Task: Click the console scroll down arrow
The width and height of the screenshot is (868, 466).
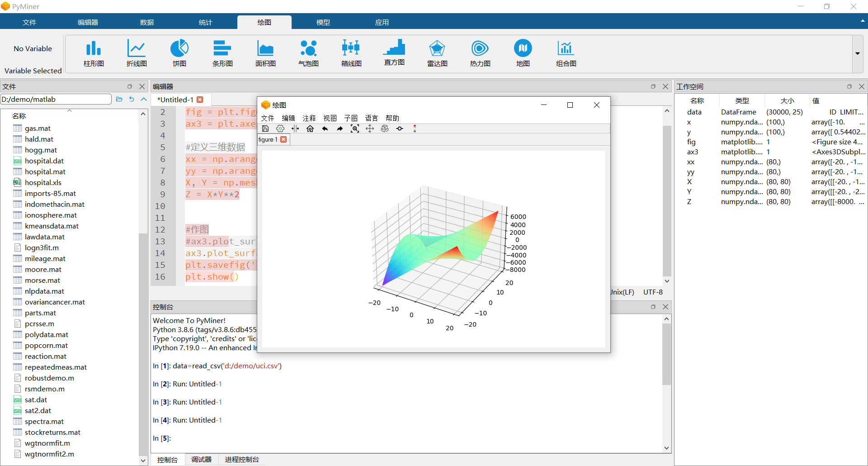Action: click(x=667, y=448)
